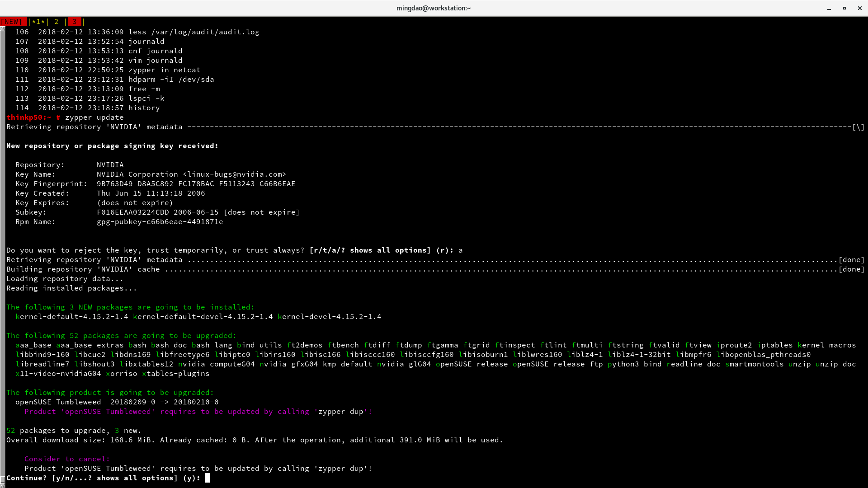Click package 'kernel-macros'

(827, 345)
